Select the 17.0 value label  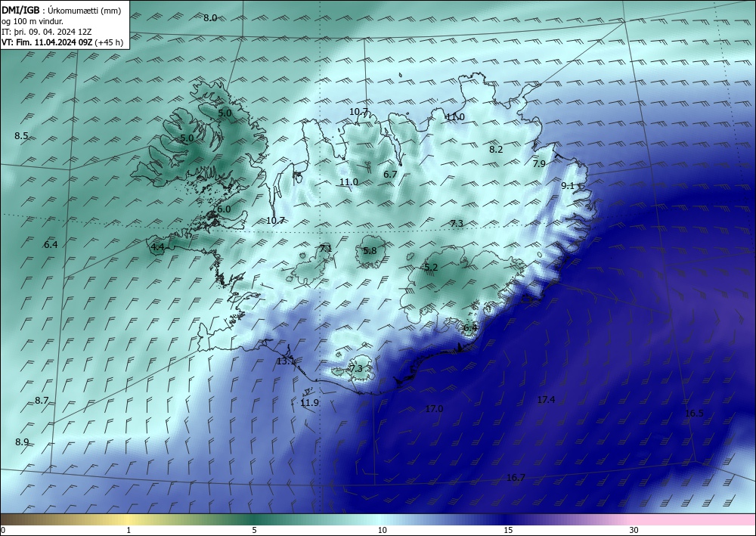click(x=434, y=409)
